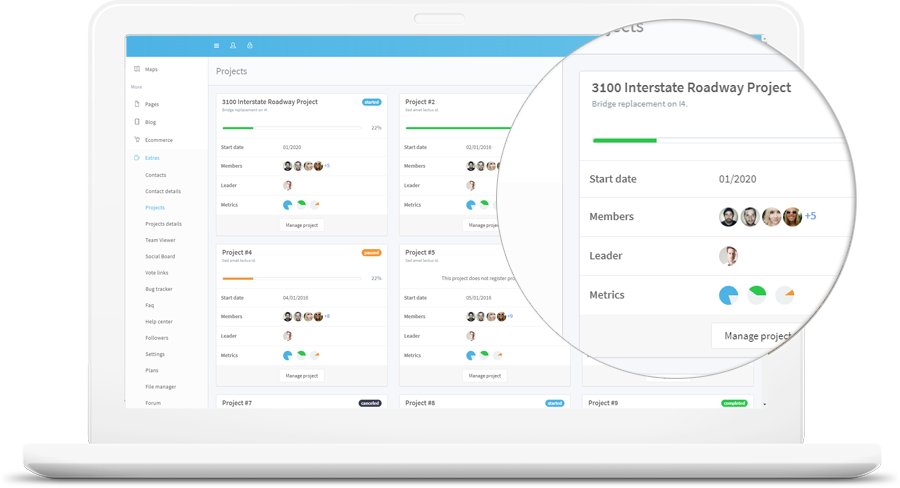
Task: Go to Contact details in sidebar
Action: 163,191
